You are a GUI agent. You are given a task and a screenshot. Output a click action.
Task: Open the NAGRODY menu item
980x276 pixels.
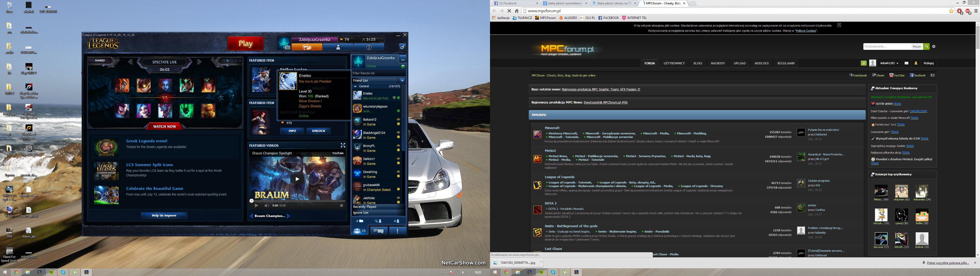tap(718, 63)
